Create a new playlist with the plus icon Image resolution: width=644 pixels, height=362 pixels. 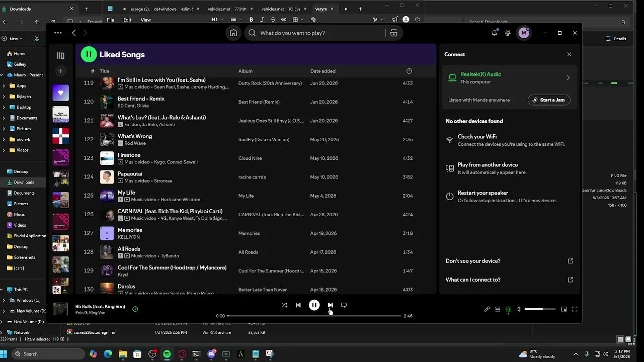(60, 71)
